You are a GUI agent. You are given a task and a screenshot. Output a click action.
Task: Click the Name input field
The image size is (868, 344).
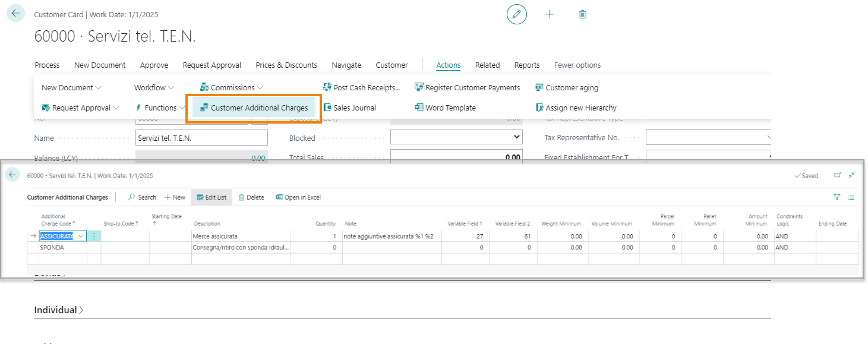[201, 138]
